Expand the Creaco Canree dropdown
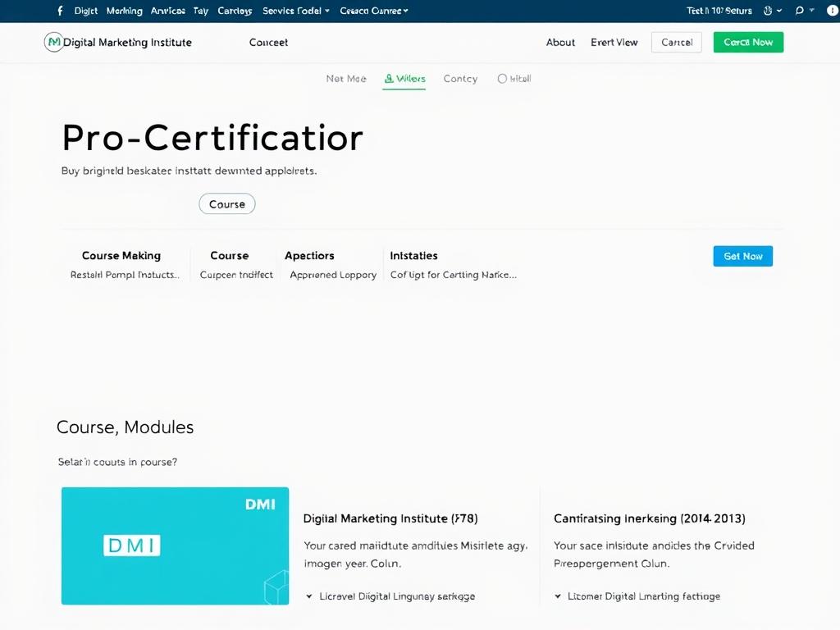This screenshot has height=630, width=840. click(373, 11)
